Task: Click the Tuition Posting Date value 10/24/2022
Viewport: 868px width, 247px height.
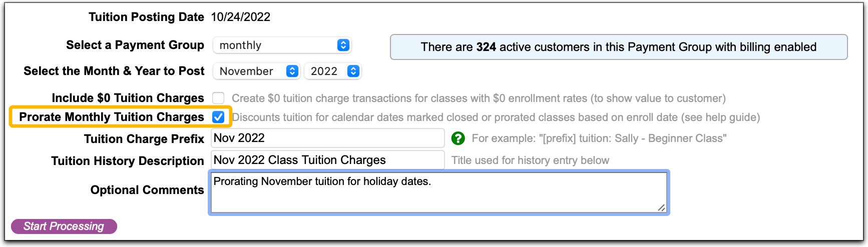Action: tap(241, 17)
